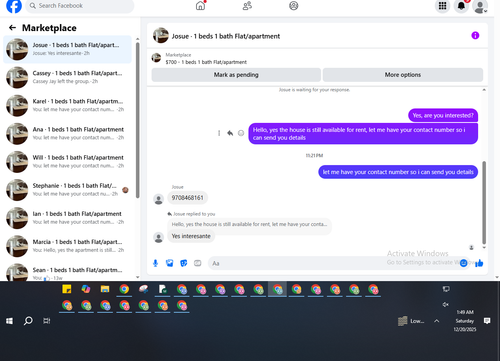
Task: Open the Windows Start button
Action: [x=10, y=321]
